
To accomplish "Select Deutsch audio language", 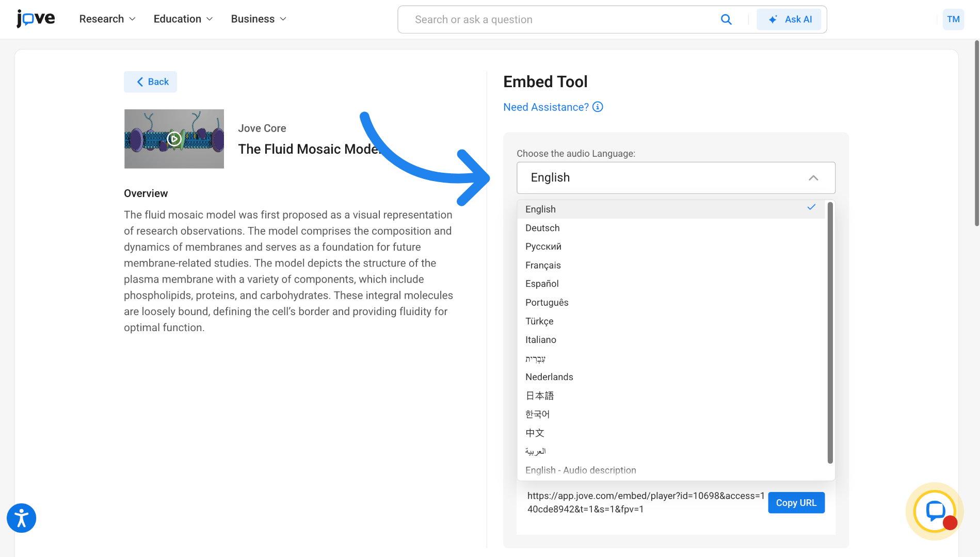I will (671, 228).
